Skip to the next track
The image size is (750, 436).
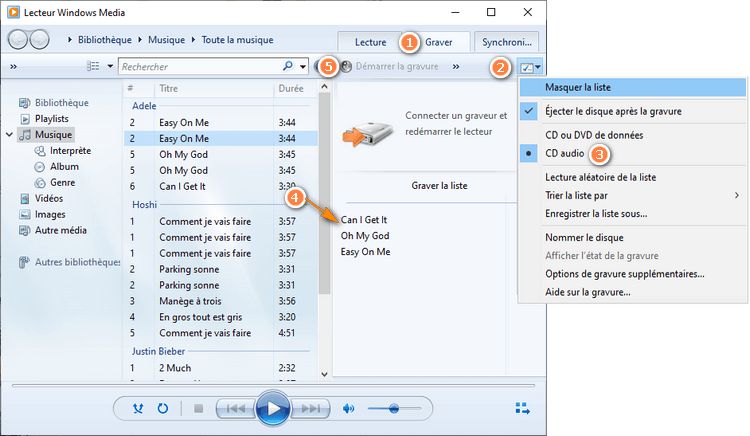coord(311,408)
